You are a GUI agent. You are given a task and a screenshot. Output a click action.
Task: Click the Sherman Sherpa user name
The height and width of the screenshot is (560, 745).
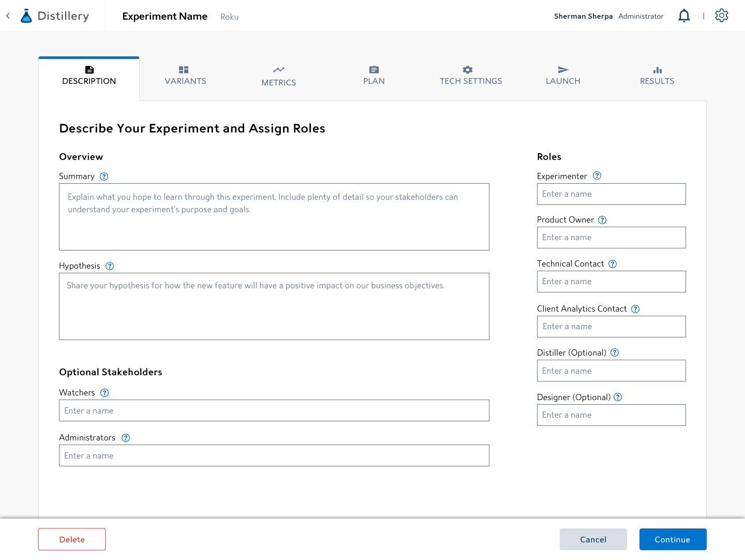click(x=583, y=16)
